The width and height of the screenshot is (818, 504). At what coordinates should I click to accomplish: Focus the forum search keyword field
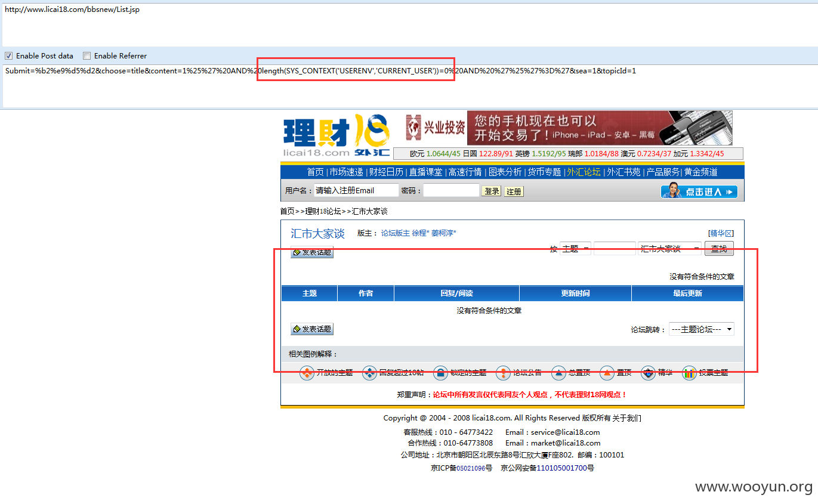(615, 249)
